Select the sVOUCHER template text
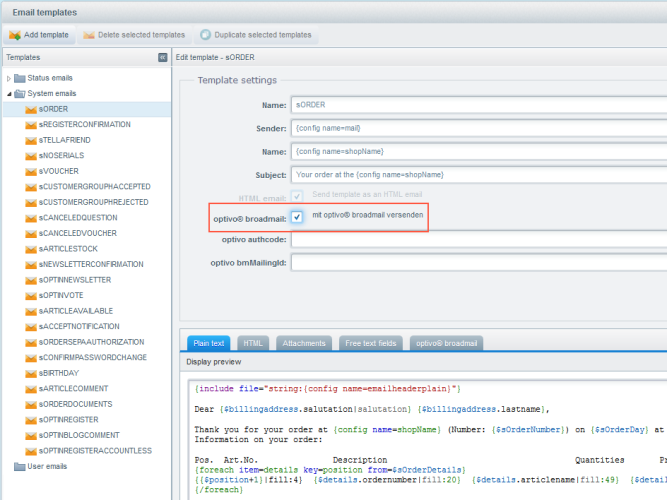This screenshot has width=667, height=500. (59, 171)
